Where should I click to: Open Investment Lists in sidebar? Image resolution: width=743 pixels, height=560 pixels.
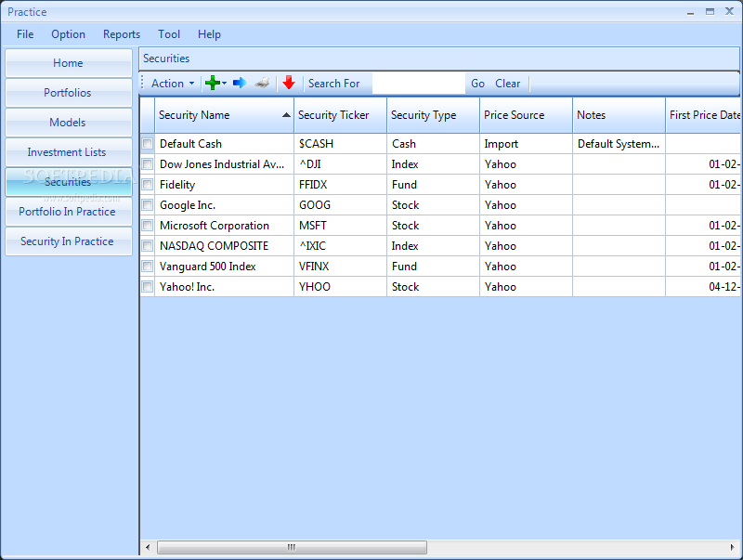coord(68,152)
